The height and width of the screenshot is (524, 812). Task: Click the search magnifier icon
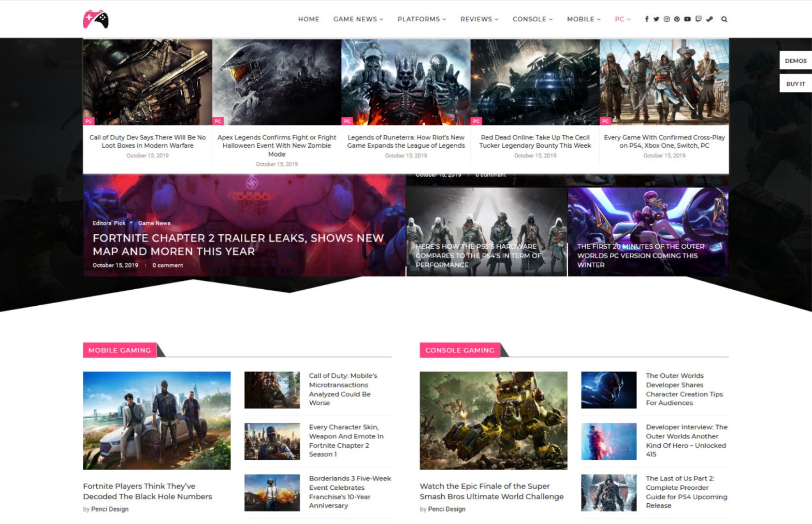click(x=724, y=19)
